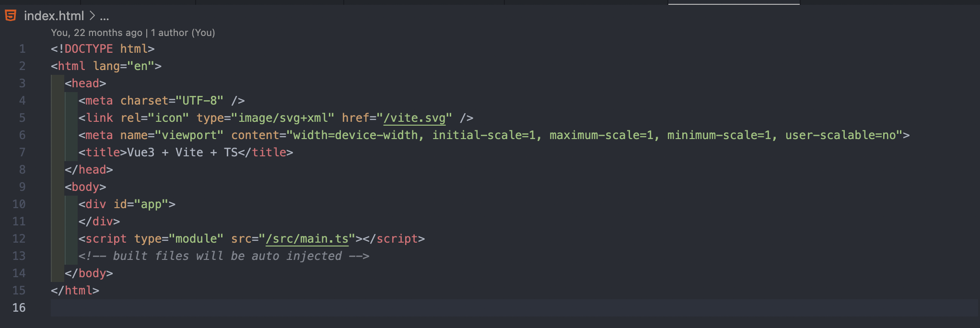Expand breadcrumb chevron after index.html

click(92, 16)
